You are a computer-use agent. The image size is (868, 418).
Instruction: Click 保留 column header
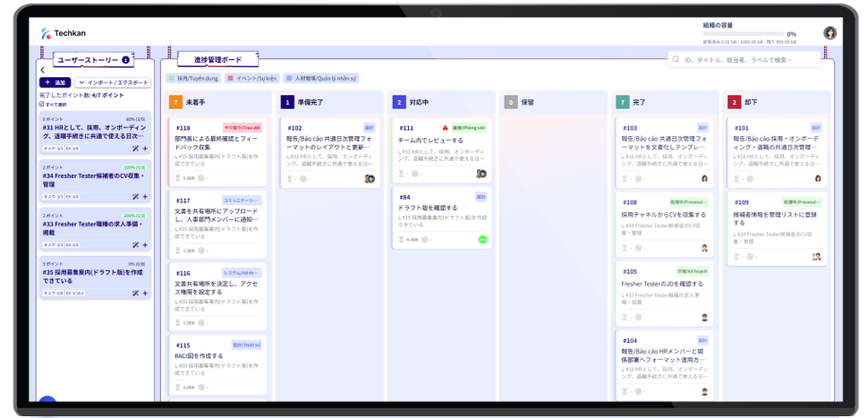point(552,102)
